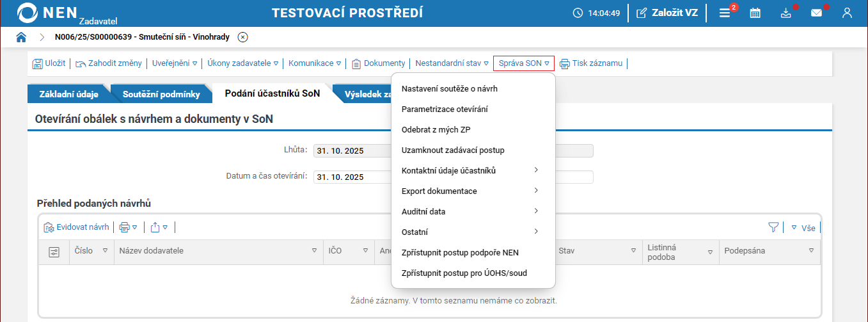Close the Smuteční síň - Vinohrady breadcrumb
This screenshot has width=868, height=322.
(243, 37)
